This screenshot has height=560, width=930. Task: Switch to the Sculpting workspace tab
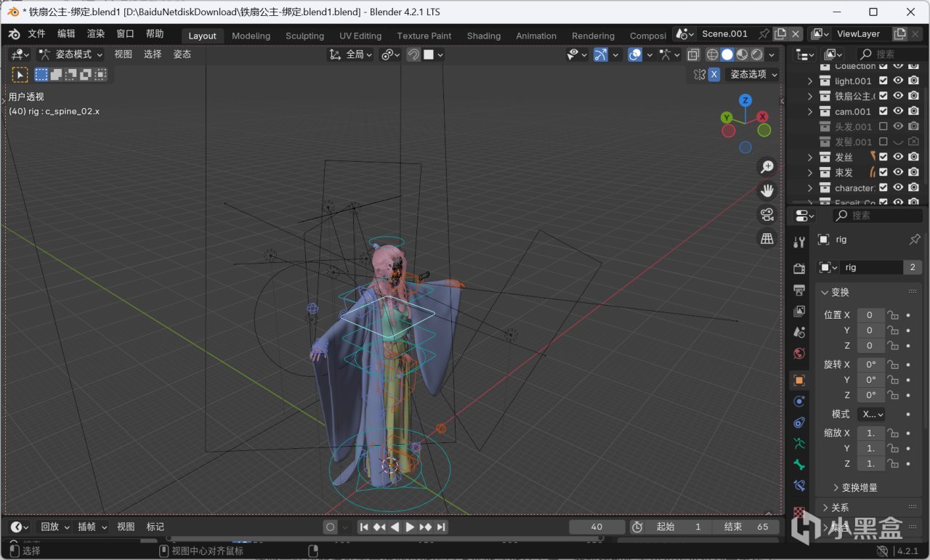304,36
